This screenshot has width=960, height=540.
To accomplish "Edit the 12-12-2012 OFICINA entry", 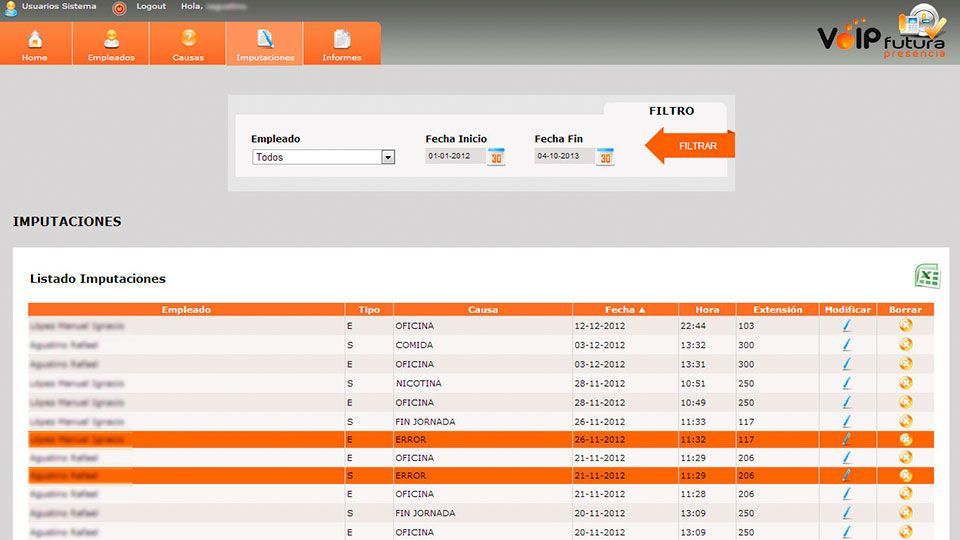I will (847, 326).
